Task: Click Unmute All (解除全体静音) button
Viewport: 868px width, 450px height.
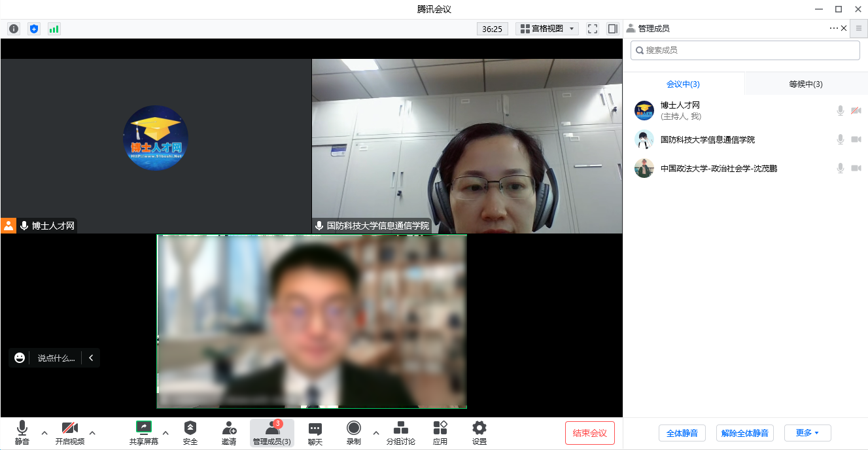Action: (746, 433)
